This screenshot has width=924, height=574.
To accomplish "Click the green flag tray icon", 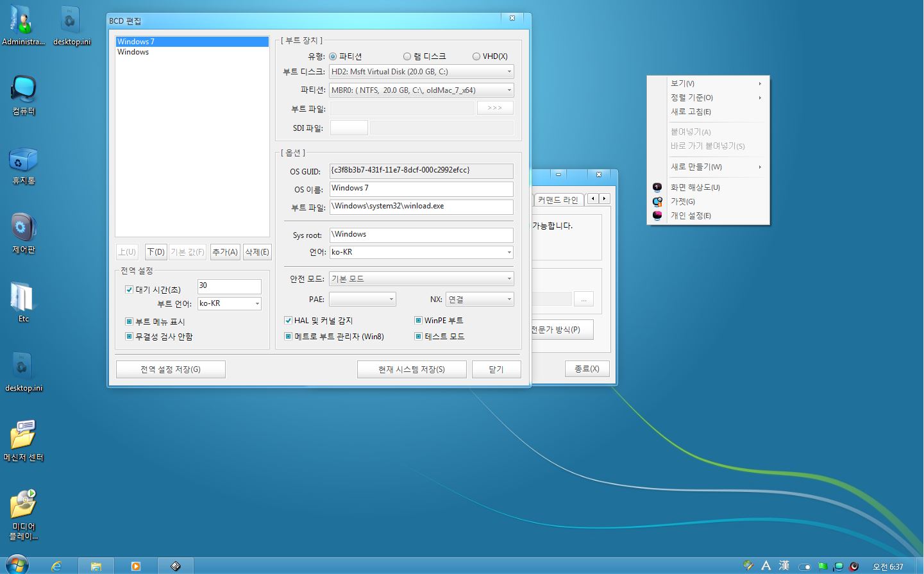I will 822,566.
